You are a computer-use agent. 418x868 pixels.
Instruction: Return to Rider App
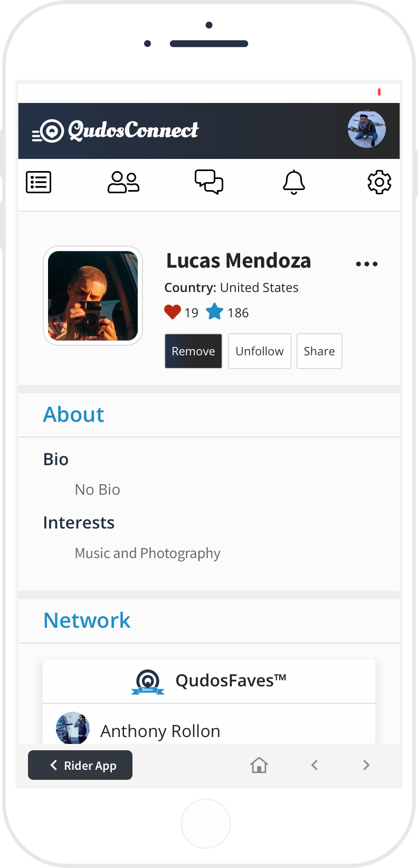[80, 765]
